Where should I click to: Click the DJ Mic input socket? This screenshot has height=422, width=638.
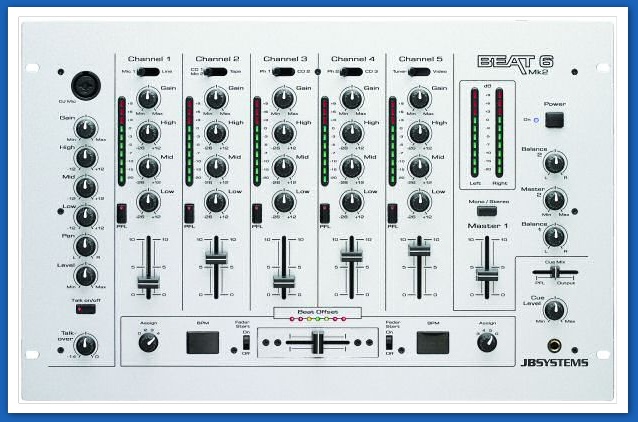click(x=86, y=85)
